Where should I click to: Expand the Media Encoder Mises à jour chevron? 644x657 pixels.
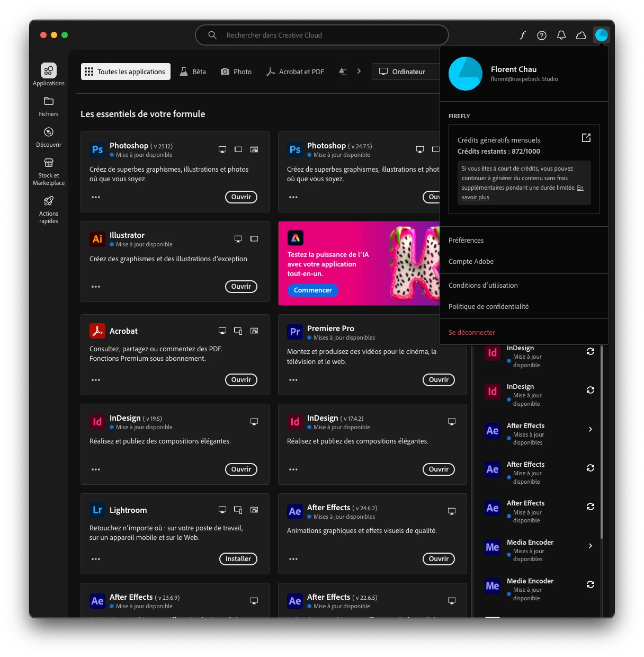(591, 546)
